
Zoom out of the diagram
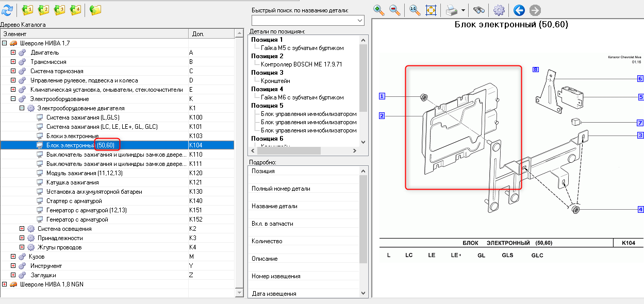coord(395,10)
